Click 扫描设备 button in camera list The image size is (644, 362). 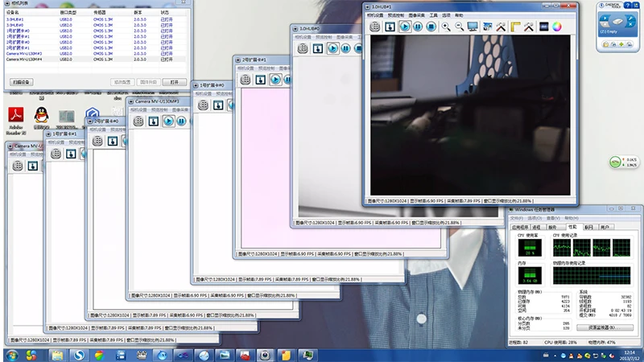pyautogui.click(x=22, y=82)
